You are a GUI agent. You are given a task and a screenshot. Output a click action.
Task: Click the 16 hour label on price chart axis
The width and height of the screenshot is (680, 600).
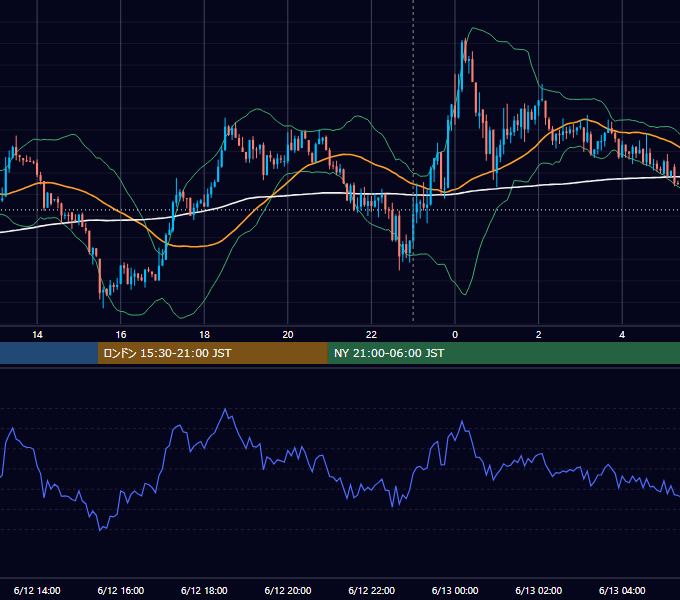coord(121,335)
